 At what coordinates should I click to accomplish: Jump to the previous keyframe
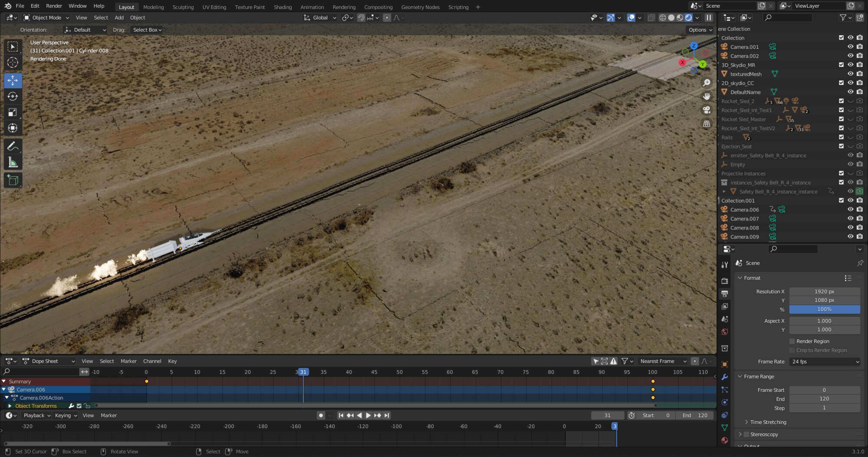click(x=350, y=415)
